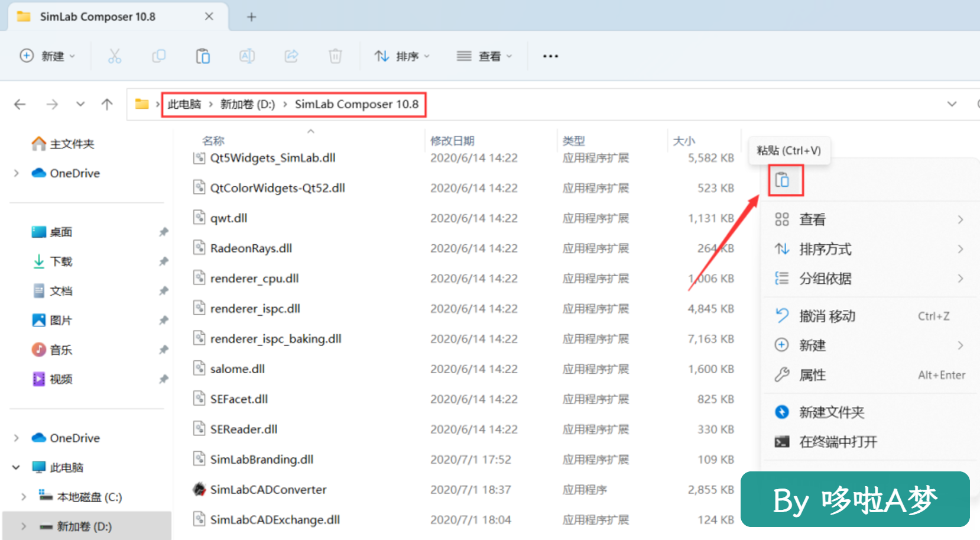Screen dimensions: 980x540
Task: Choose 属性 in context menu
Action: pyautogui.click(x=869, y=375)
